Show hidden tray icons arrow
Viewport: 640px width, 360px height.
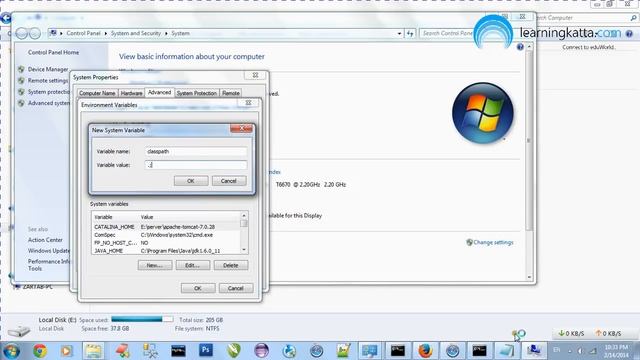pos(569,351)
